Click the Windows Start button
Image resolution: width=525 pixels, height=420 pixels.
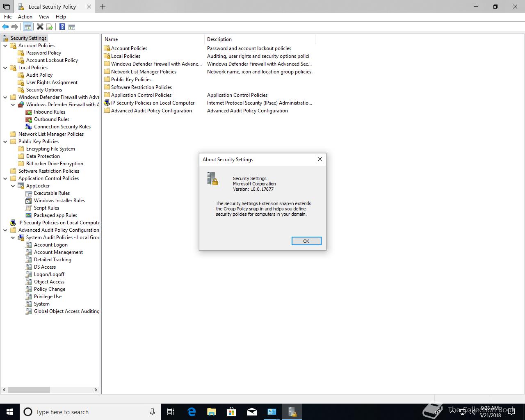pos(10,412)
